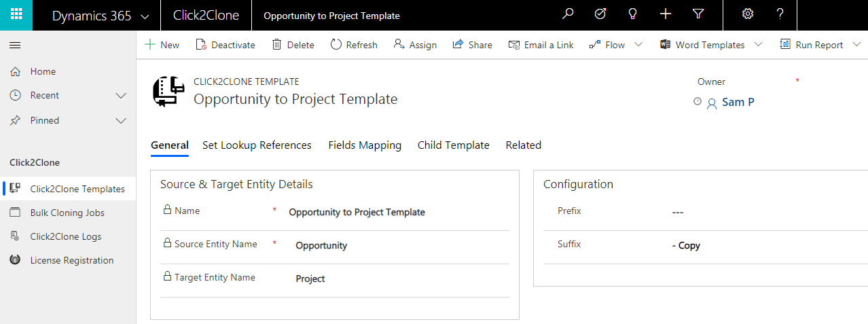The image size is (868, 324).
Task: Click the Pinned pushpin icon
Action: 15,120
